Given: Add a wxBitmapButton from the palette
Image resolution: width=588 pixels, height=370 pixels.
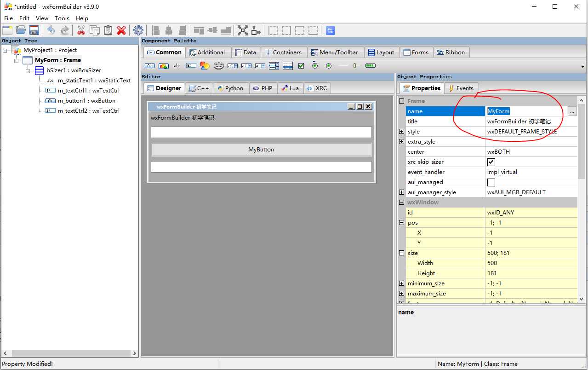Looking at the screenshot, I should coord(164,66).
